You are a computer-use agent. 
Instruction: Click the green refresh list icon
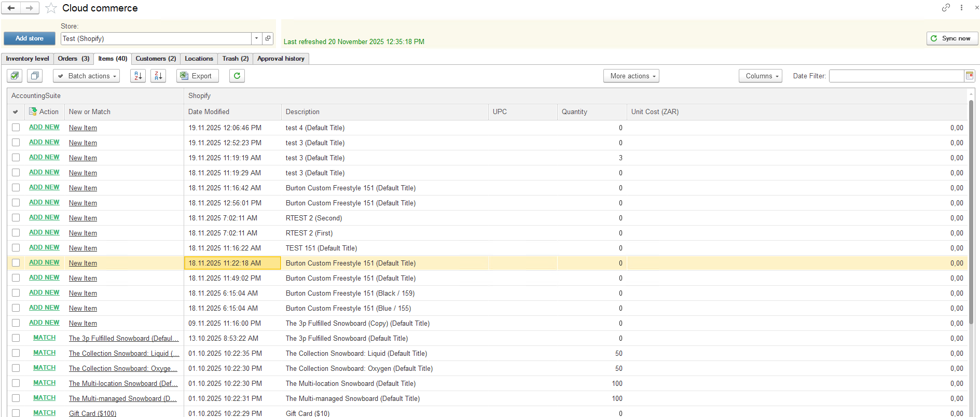click(237, 76)
